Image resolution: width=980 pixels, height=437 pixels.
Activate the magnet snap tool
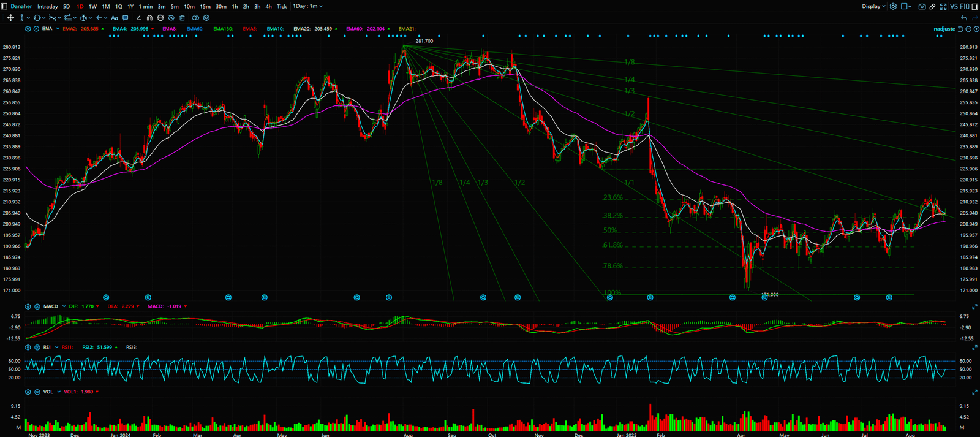tap(149, 18)
